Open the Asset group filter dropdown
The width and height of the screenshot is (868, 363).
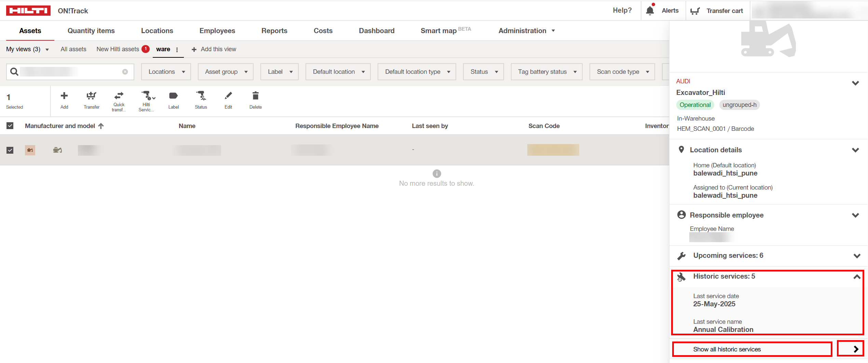tap(226, 72)
